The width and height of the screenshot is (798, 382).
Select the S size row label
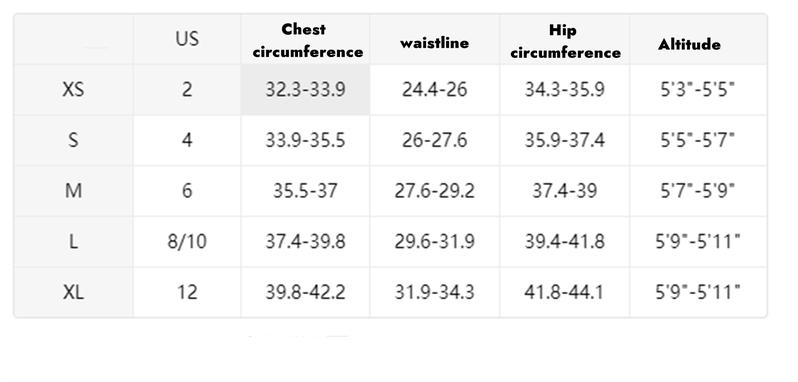pyautogui.click(x=74, y=140)
